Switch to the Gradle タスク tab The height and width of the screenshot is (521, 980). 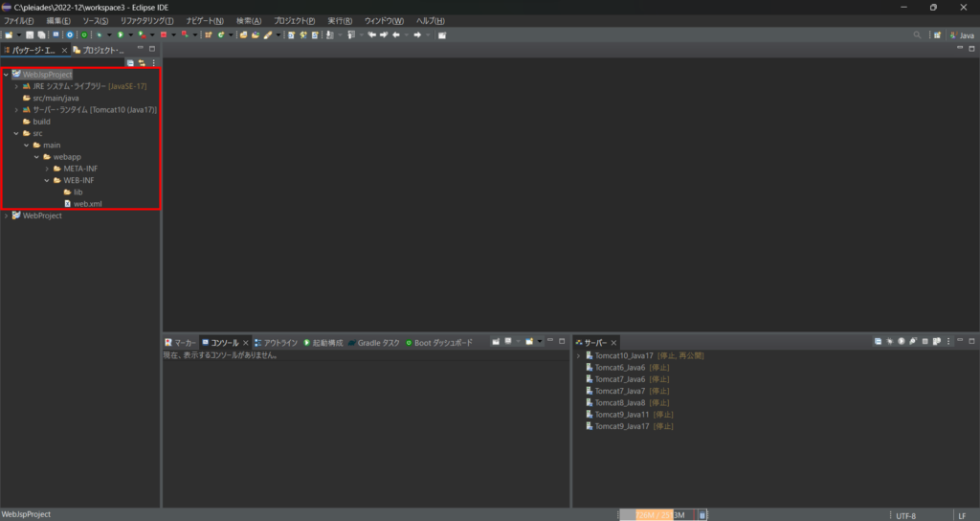tap(378, 342)
